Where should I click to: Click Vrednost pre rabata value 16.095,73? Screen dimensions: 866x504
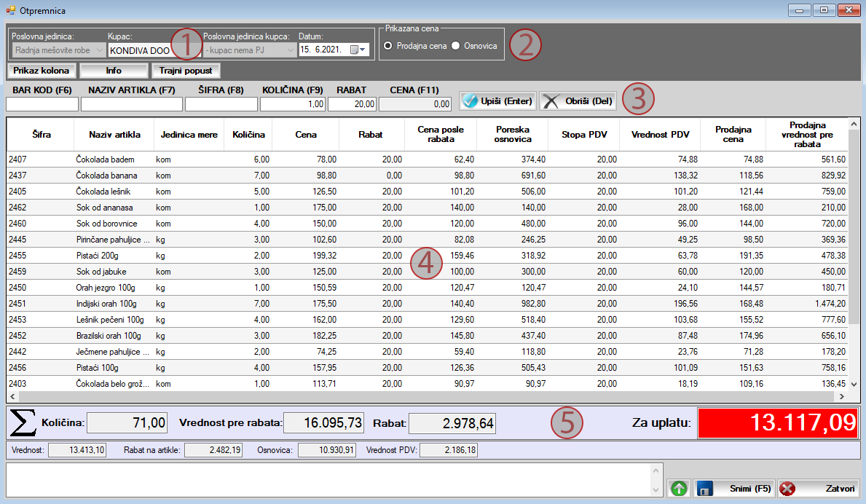click(x=323, y=423)
